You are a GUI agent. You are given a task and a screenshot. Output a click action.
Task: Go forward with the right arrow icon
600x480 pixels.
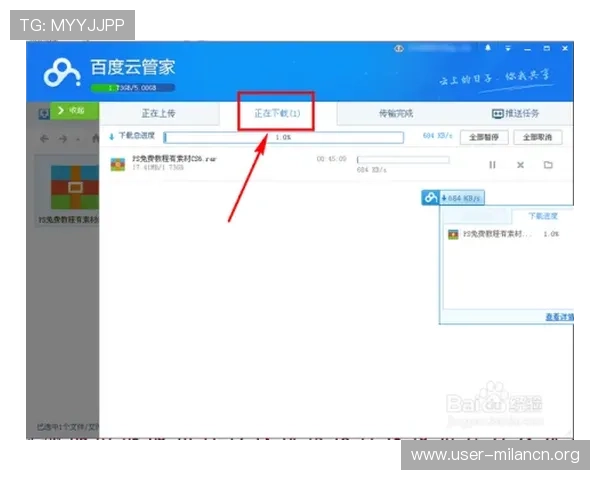63,139
